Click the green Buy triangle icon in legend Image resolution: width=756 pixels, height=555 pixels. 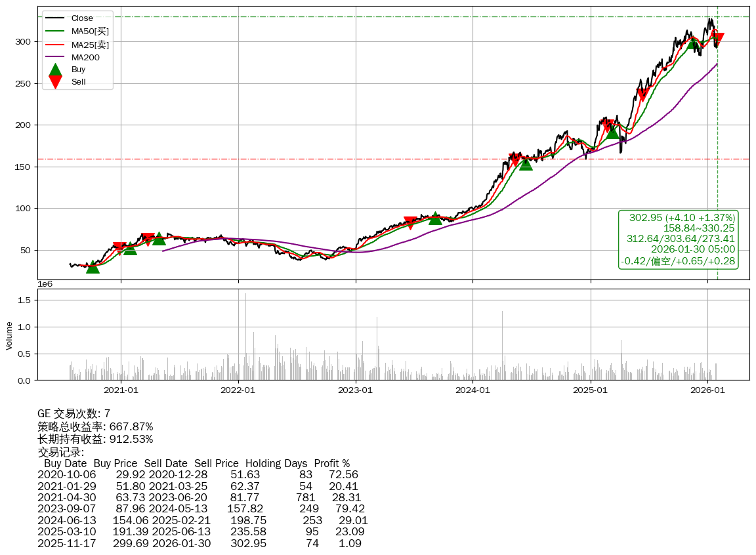pos(56,70)
